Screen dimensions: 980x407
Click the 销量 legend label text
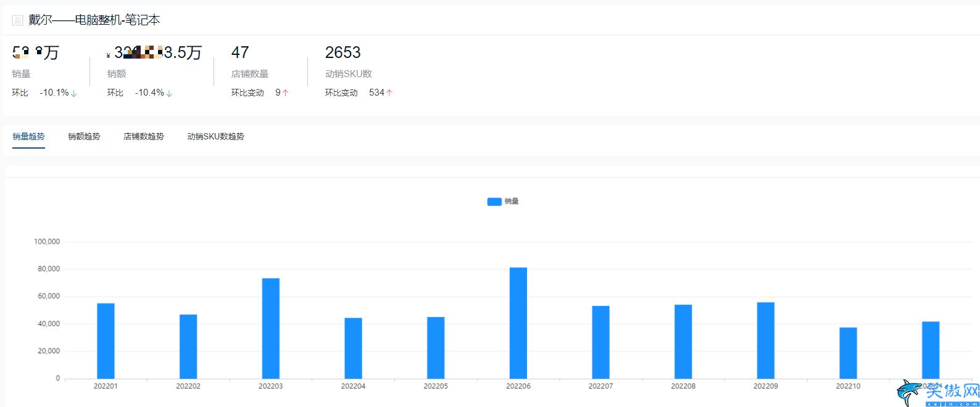tap(512, 202)
